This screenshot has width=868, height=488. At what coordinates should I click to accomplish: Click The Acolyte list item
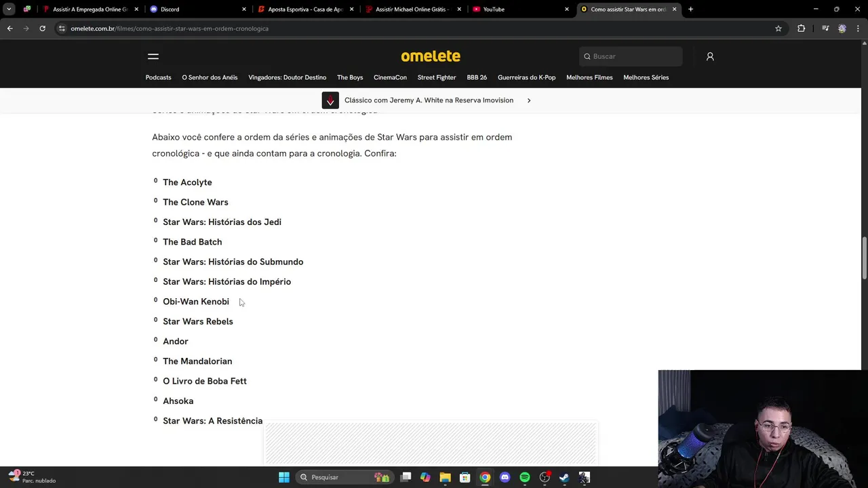(x=187, y=182)
